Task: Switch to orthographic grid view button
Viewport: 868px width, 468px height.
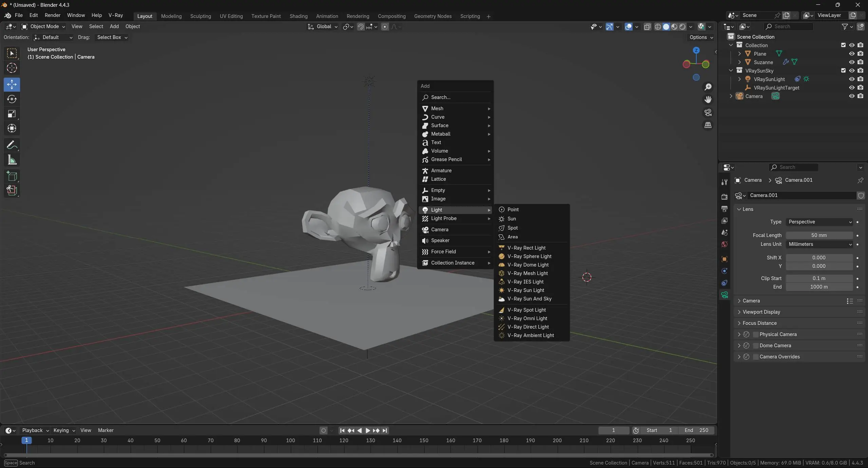Action: [708, 125]
